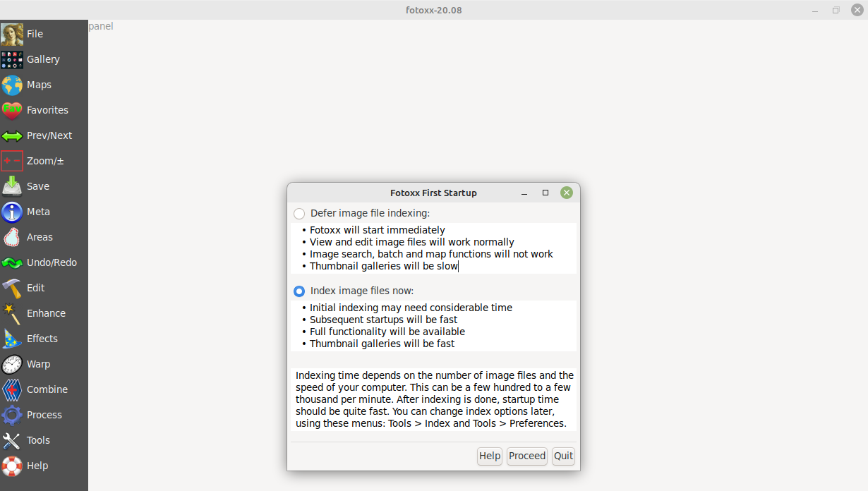Open the Enhance magic wand icon

coord(12,313)
